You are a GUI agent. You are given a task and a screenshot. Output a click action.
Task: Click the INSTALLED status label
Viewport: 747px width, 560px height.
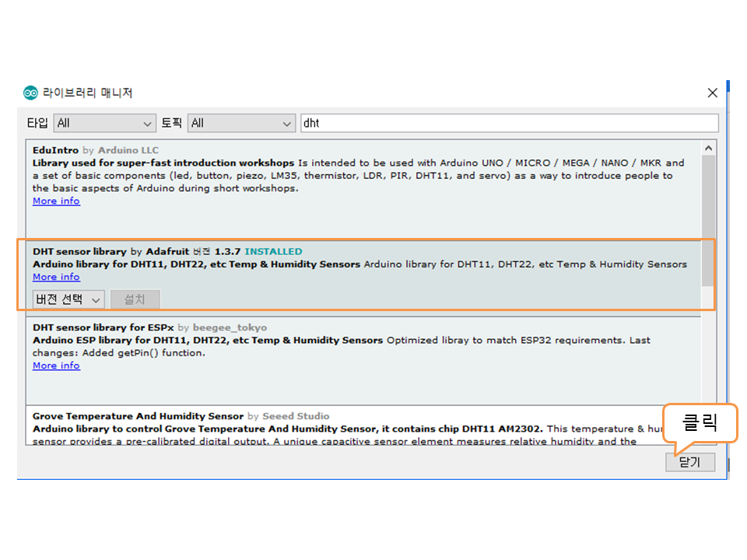[273, 251]
